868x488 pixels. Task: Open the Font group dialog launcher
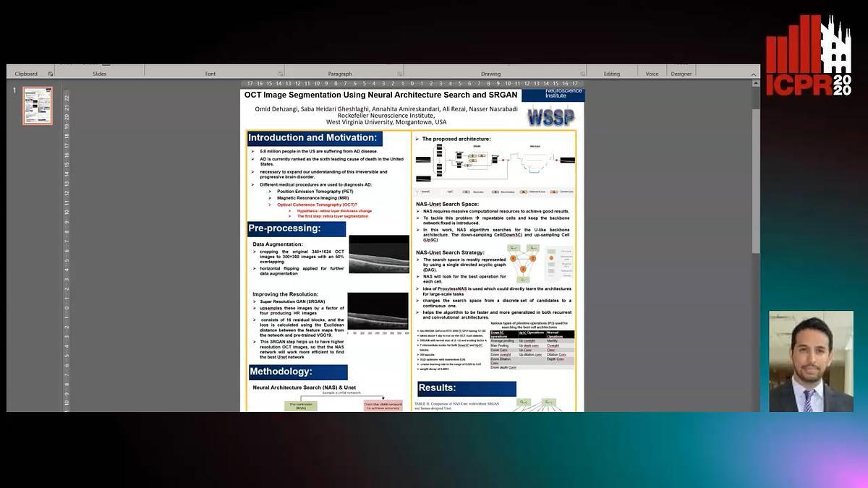(281, 74)
